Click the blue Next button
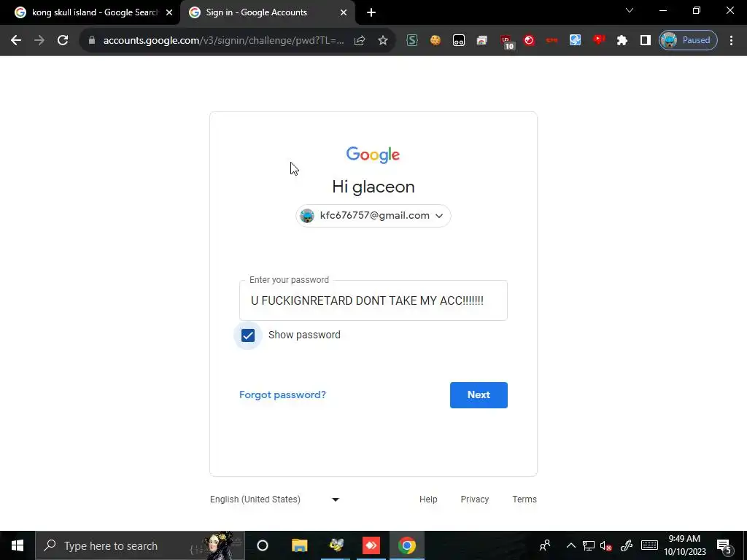This screenshot has height=560, width=747. pyautogui.click(x=479, y=394)
